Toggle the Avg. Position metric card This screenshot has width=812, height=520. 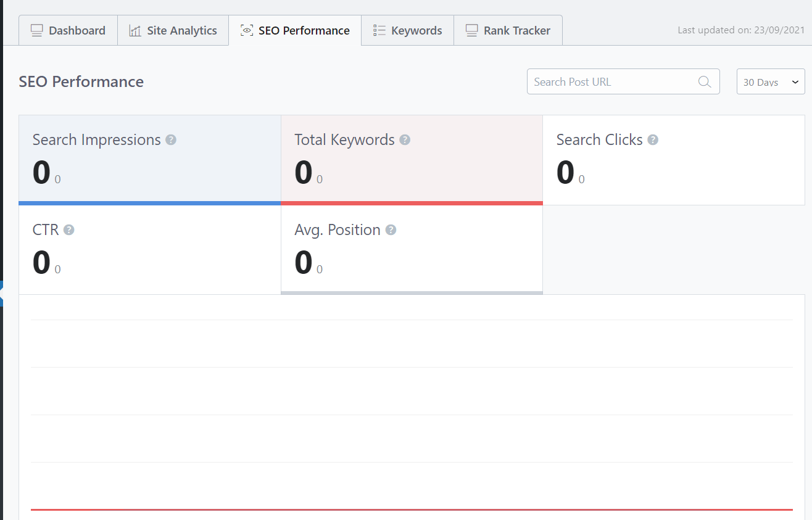(x=412, y=250)
